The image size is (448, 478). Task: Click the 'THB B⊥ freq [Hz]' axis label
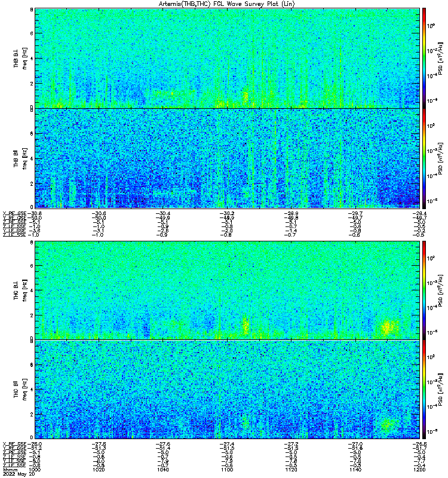tap(20, 58)
